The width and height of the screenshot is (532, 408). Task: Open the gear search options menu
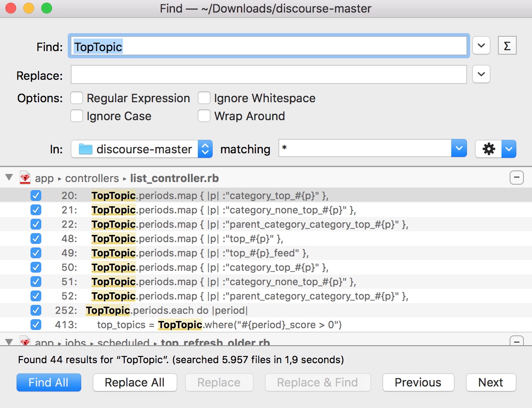click(x=488, y=149)
